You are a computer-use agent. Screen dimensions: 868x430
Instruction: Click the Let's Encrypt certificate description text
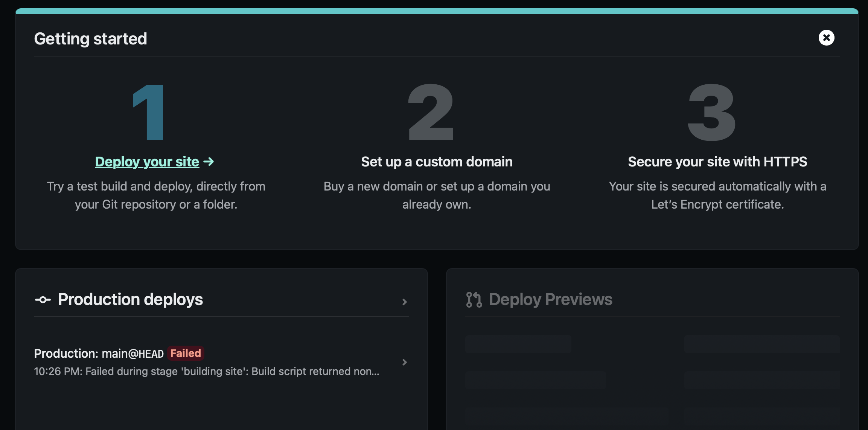pyautogui.click(x=717, y=195)
